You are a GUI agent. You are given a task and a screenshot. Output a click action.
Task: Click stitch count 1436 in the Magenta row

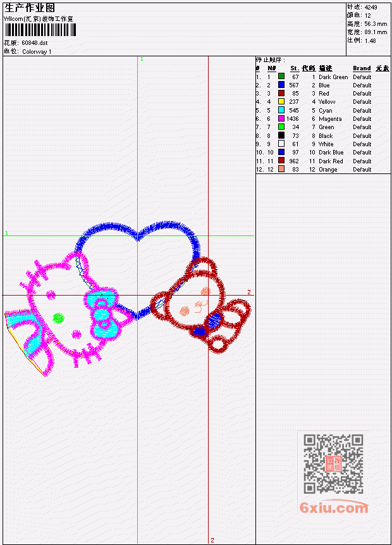(x=292, y=119)
